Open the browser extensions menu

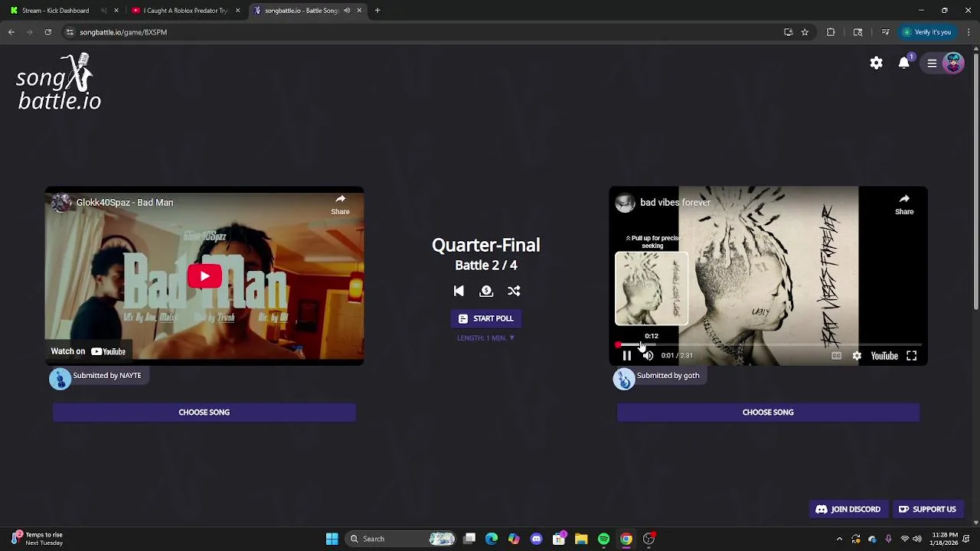point(831,32)
